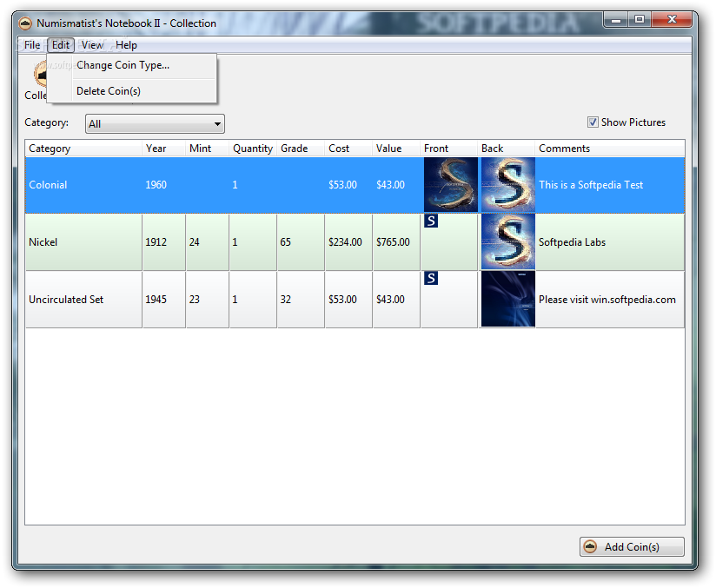Screen dimensions: 716x588
Task: Click year 1912 cell
Action: click(x=163, y=242)
